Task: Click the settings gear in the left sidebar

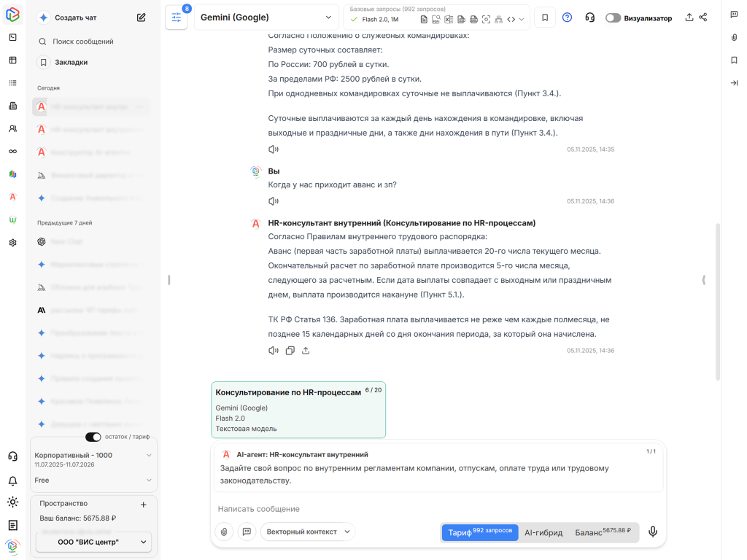Action: click(12, 243)
